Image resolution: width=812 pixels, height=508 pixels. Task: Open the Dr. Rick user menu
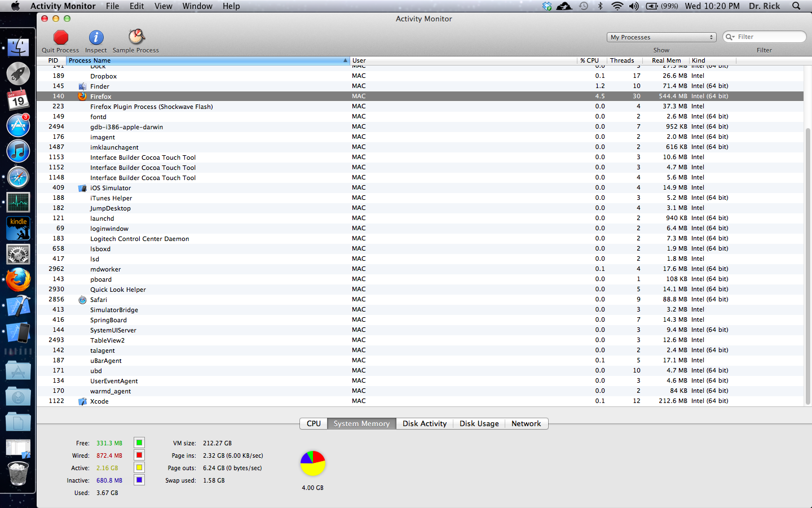pos(764,6)
